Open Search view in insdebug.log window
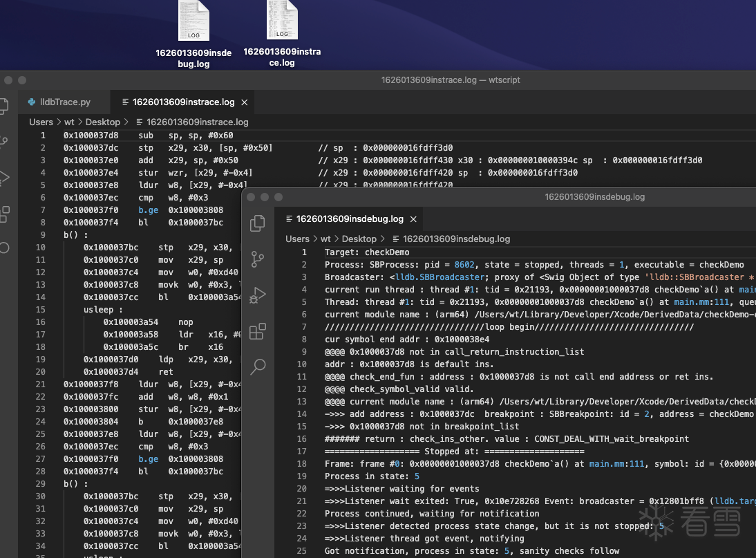 click(258, 367)
